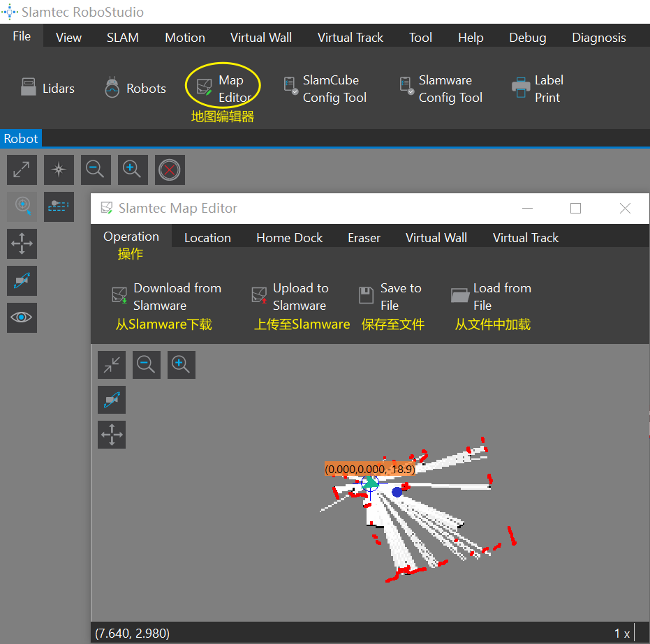Switch to Eraser tab
Image resolution: width=650 pixels, height=644 pixels.
tap(364, 238)
